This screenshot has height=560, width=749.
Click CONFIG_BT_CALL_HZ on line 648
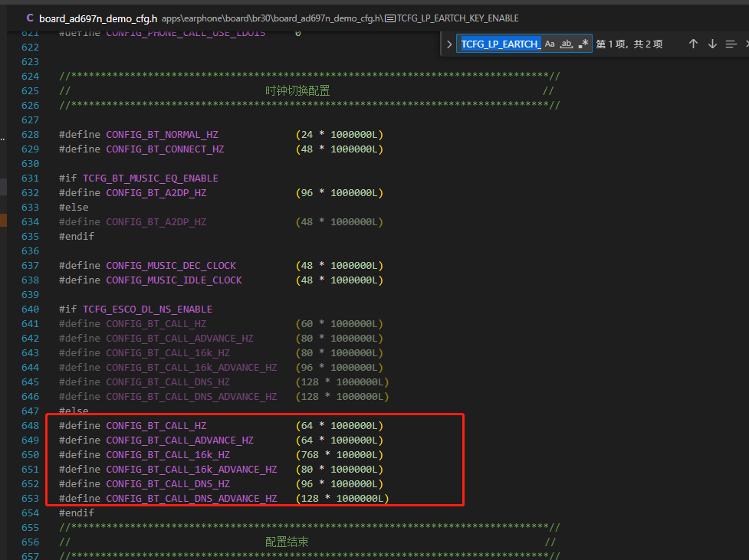point(156,426)
